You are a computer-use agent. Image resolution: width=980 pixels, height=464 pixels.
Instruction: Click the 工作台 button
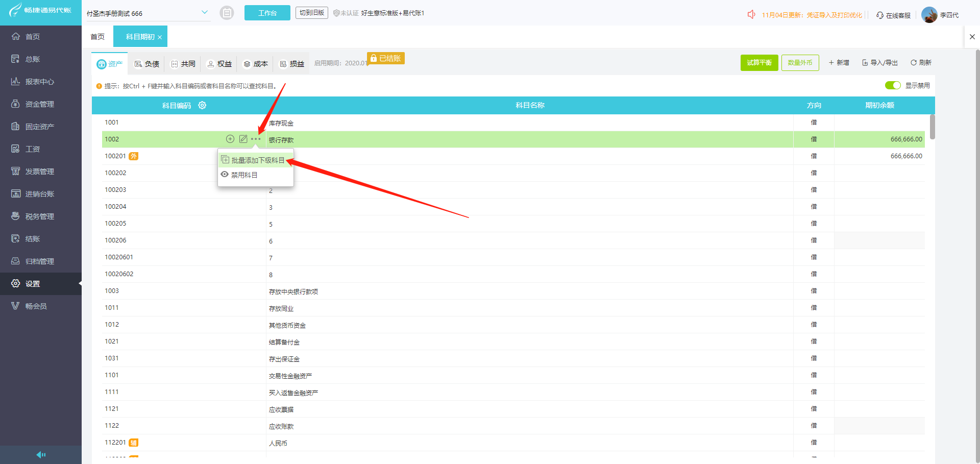pos(267,13)
